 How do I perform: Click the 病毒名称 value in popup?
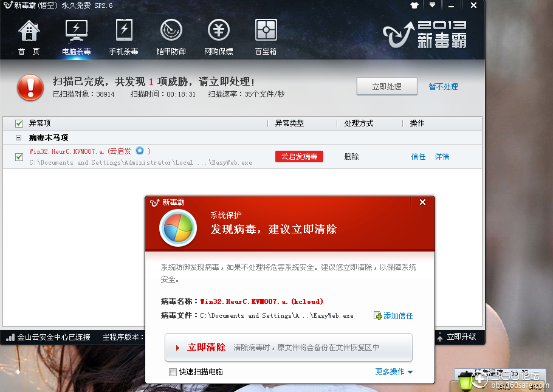point(261,301)
